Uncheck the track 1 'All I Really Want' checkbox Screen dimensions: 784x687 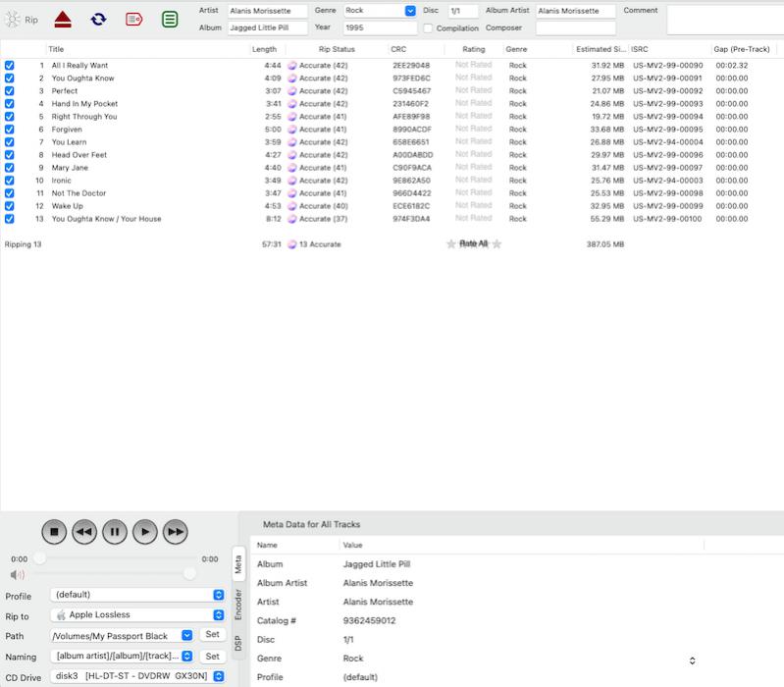click(10, 66)
